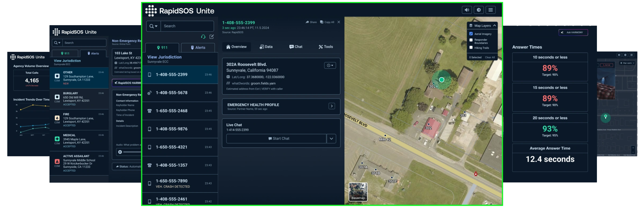Image resolution: width=644 pixels, height=209 pixels.
Task: Uncheck Aerial Imagery layer
Action: pyautogui.click(x=471, y=34)
